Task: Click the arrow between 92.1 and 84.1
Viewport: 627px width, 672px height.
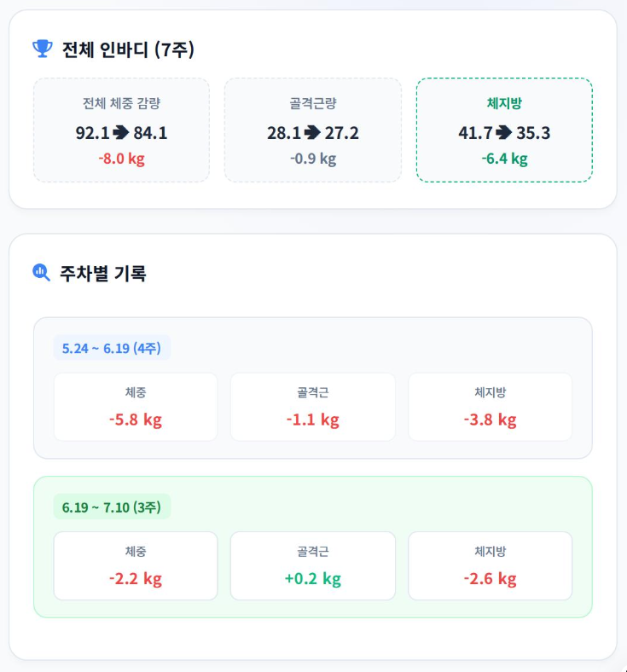Action: click(121, 132)
